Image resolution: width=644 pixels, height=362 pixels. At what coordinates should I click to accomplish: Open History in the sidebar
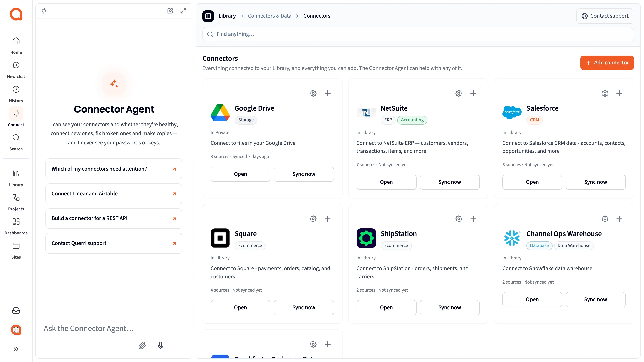16,94
